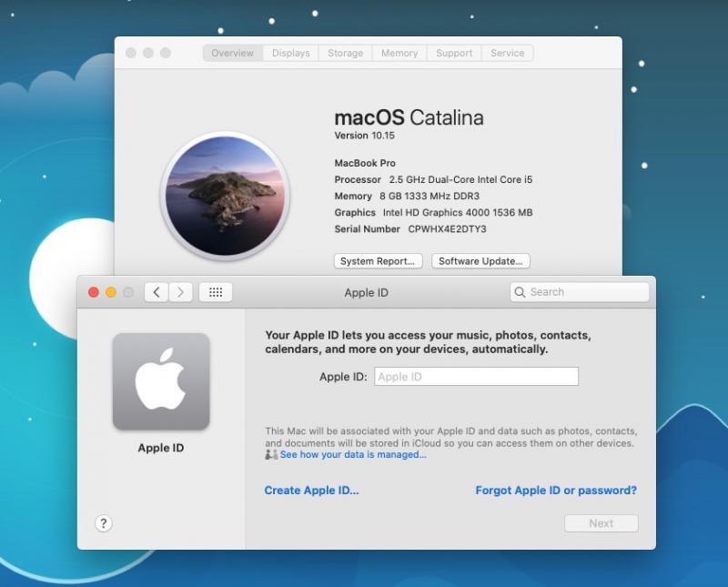Viewport: 728px width, 587px height.
Task: Open the Service tab in About This Mac
Action: point(508,53)
